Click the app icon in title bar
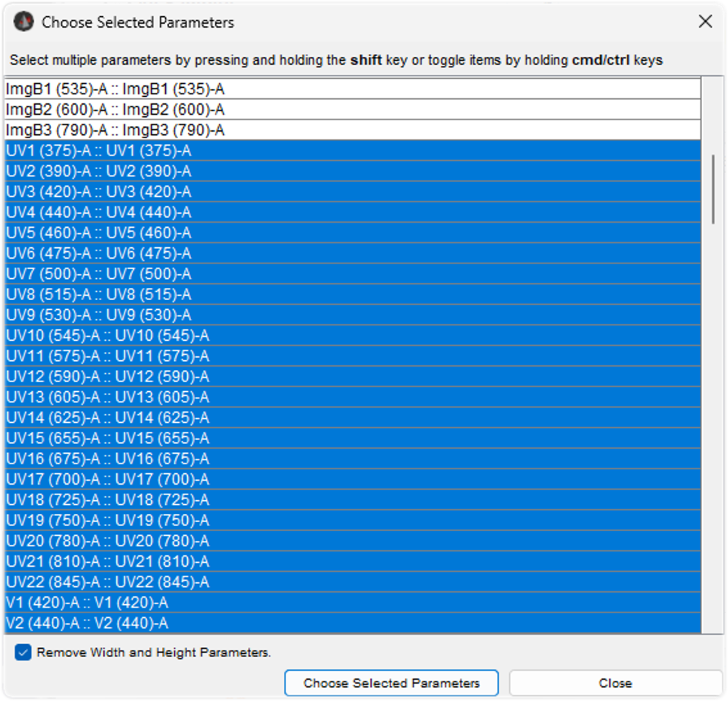Screen dimensions: 728x701 24,23
